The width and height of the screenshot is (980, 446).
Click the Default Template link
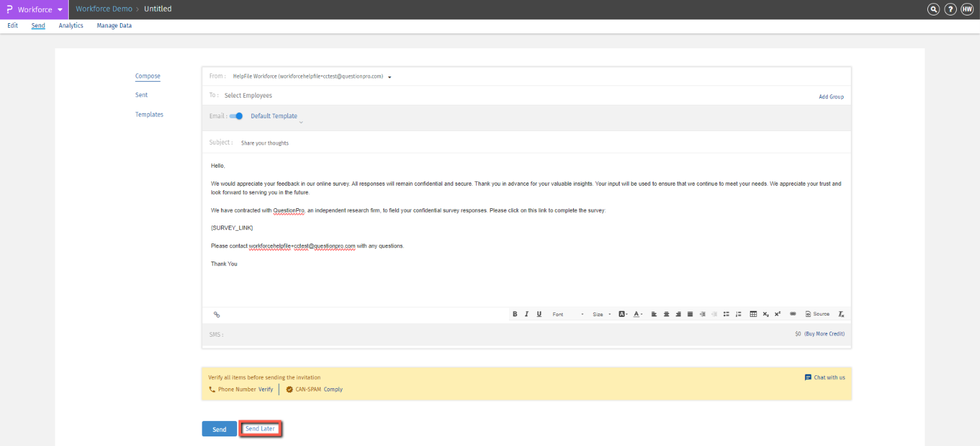274,116
